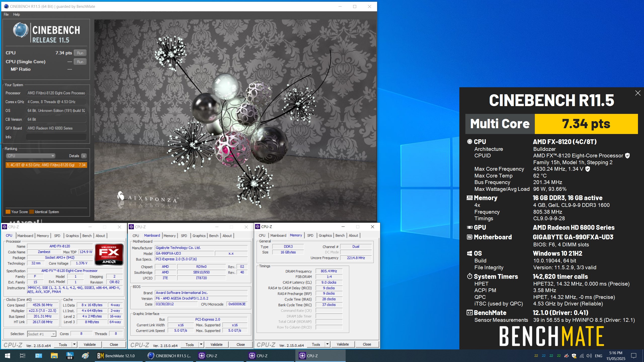Image resolution: width=644 pixels, height=362 pixels.
Task: Open File Explorer from the taskbar
Action: (x=54, y=356)
